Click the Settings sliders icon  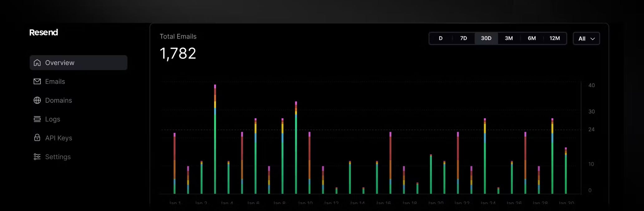[37, 157]
